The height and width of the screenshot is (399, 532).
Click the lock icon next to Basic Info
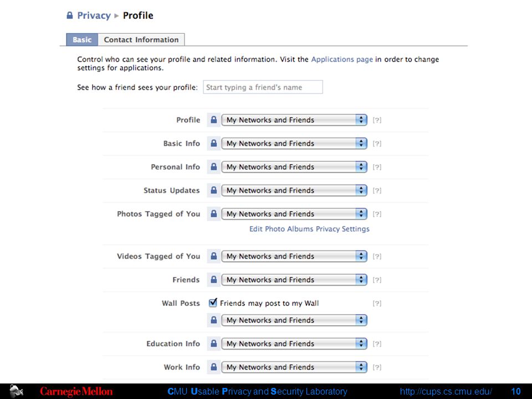pos(214,143)
